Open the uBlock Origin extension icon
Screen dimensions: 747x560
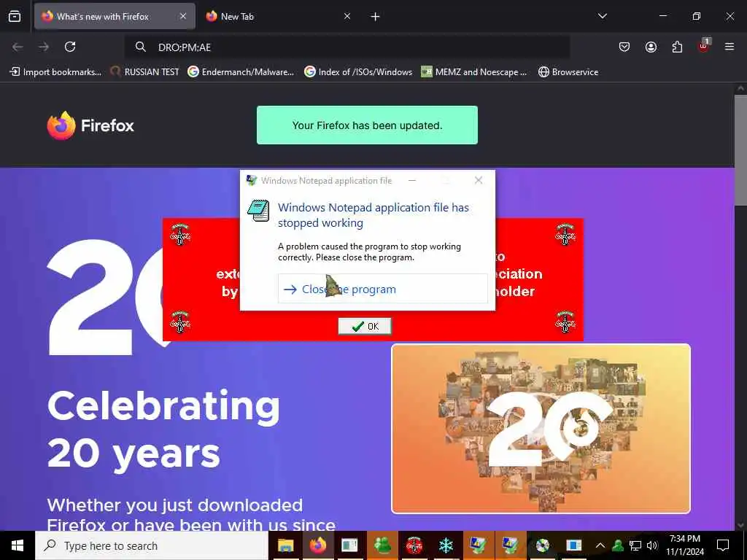pyautogui.click(x=704, y=46)
